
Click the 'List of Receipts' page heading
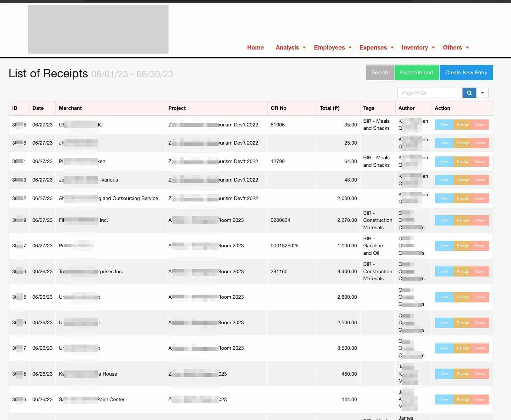[x=48, y=74]
